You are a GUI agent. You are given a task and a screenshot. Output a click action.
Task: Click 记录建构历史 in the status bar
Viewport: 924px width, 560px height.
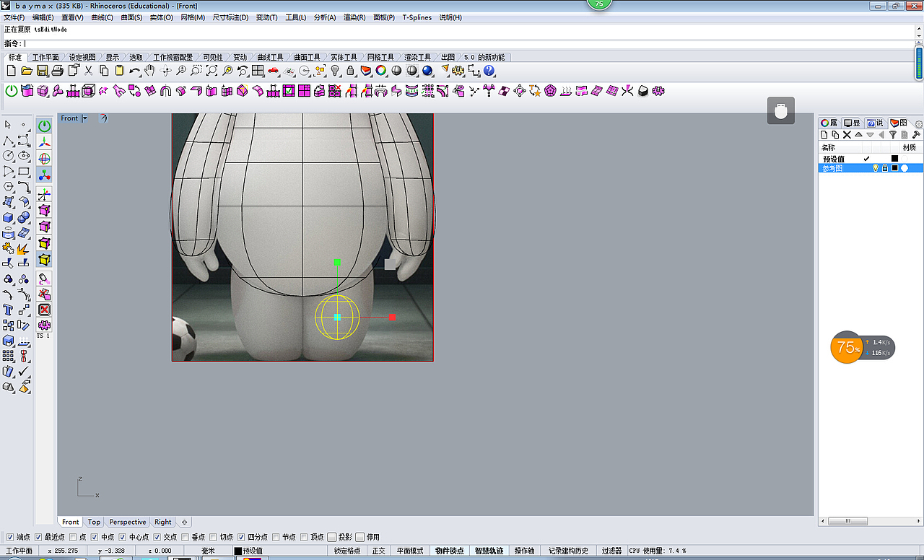pos(568,551)
